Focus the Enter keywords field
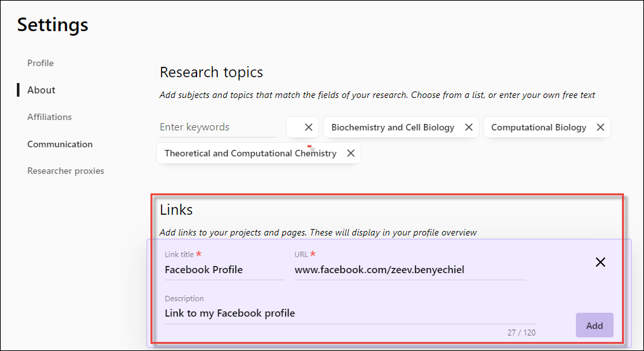The width and height of the screenshot is (644, 351). click(x=217, y=127)
